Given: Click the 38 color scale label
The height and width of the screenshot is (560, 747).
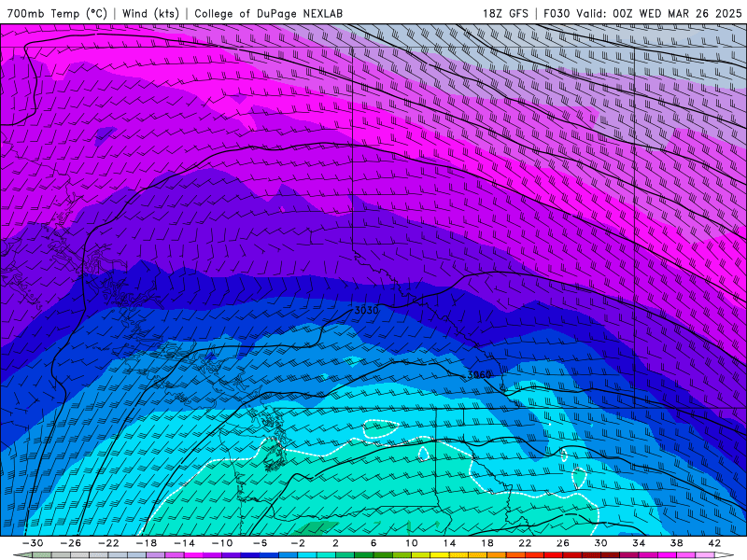Looking at the screenshot, I should [676, 543].
